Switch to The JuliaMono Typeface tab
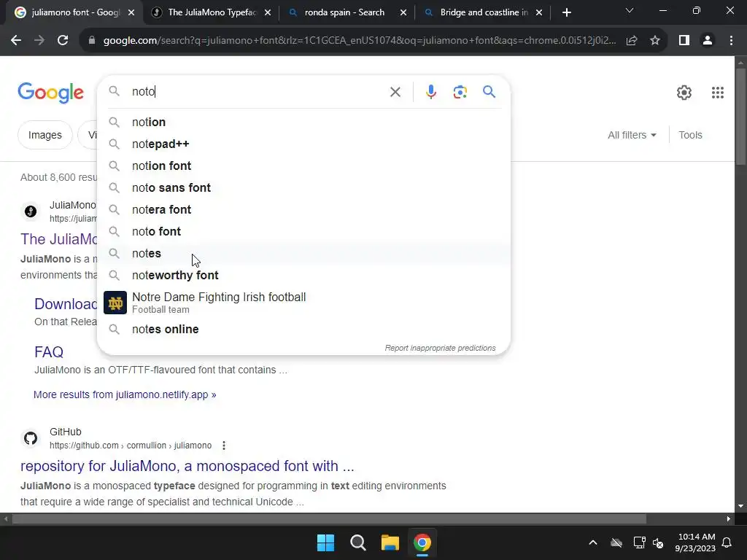Screen dimensions: 747x560 click(x=212, y=13)
